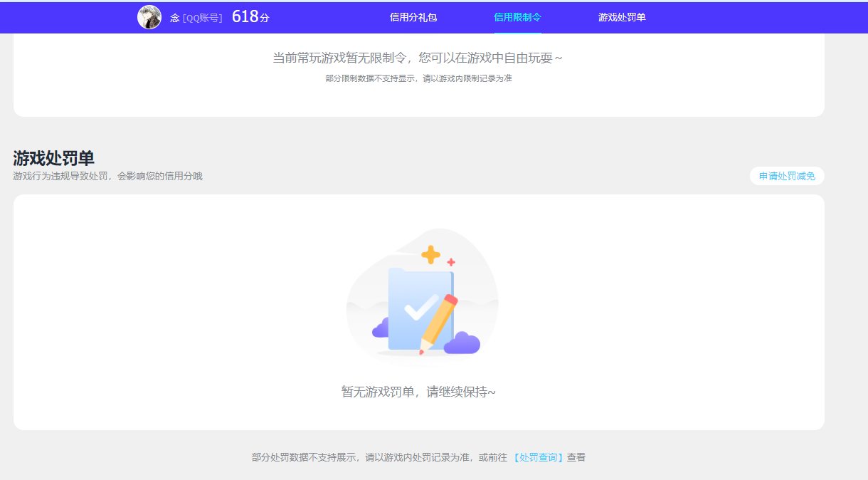Click the orange plus icon right of folder

point(450,261)
